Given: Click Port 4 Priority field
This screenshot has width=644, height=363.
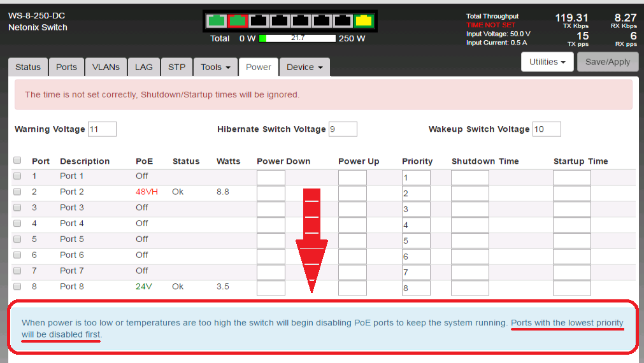Looking at the screenshot, I should (x=416, y=225).
